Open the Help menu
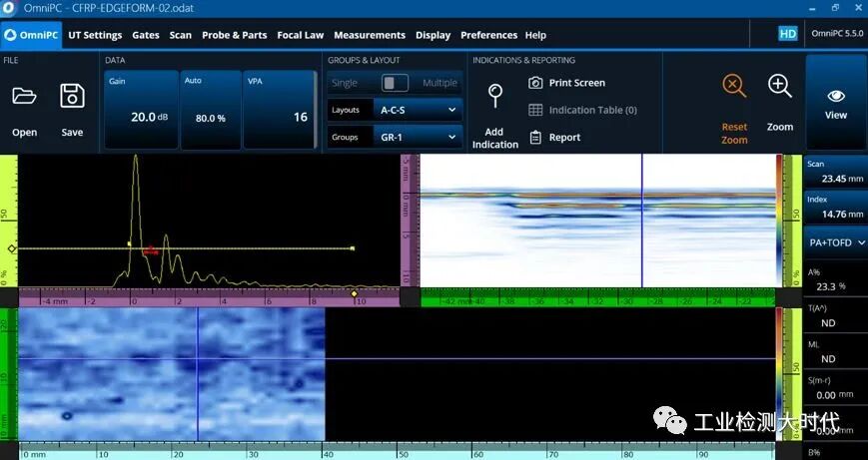The height and width of the screenshot is (460, 868). click(535, 35)
